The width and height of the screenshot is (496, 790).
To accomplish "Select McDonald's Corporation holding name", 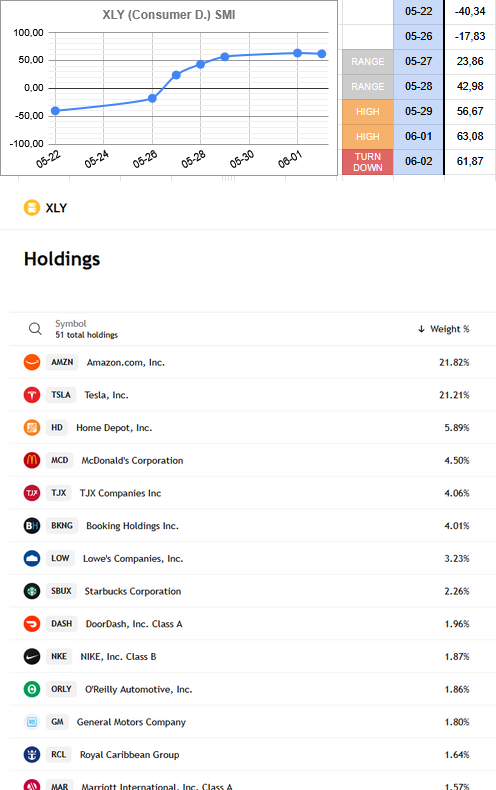I will [132, 460].
